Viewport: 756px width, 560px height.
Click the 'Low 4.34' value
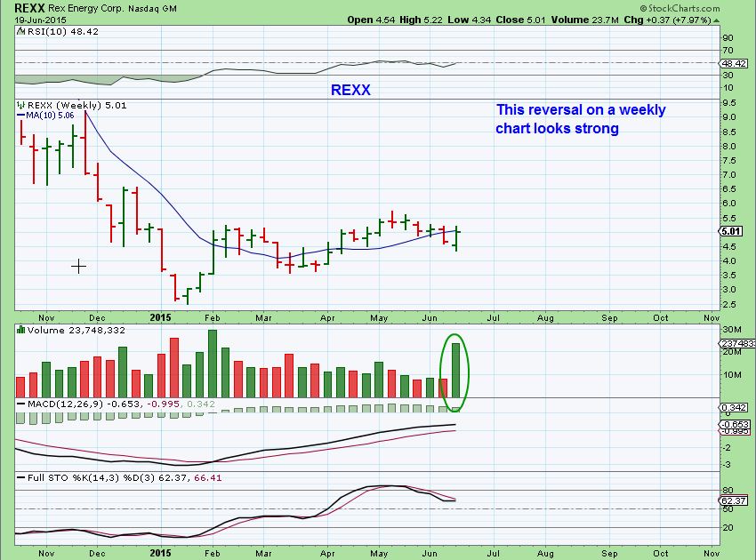[x=469, y=20]
